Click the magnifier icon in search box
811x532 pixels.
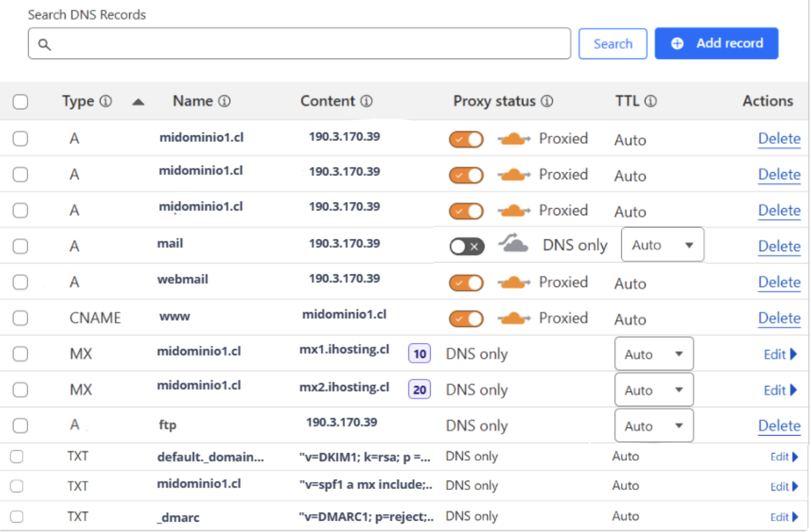pos(45,45)
